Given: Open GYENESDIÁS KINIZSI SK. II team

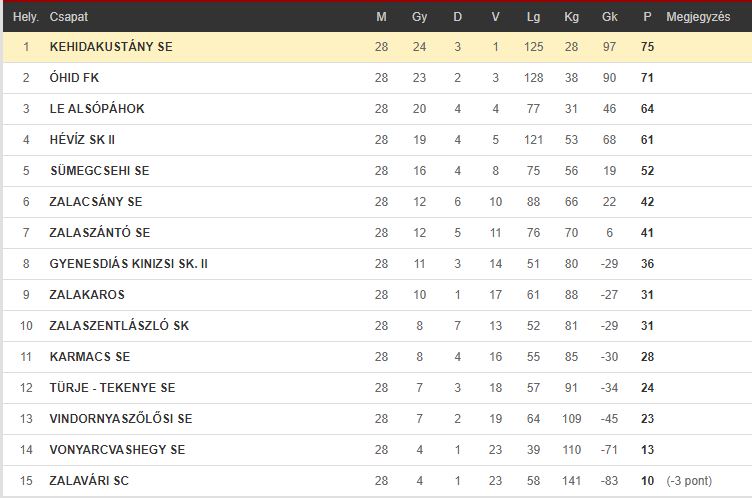Looking at the screenshot, I should (129, 263).
